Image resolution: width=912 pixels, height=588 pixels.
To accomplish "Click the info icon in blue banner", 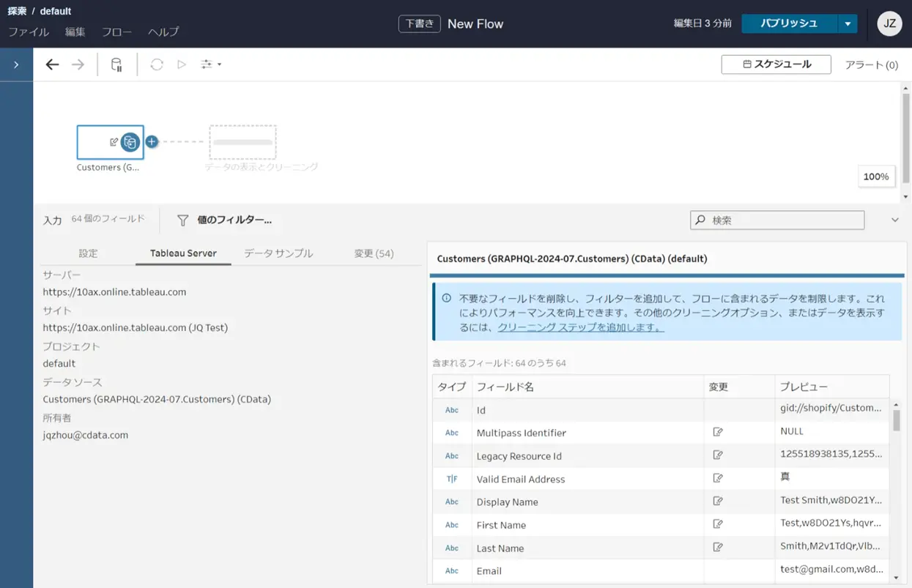I will [446, 298].
